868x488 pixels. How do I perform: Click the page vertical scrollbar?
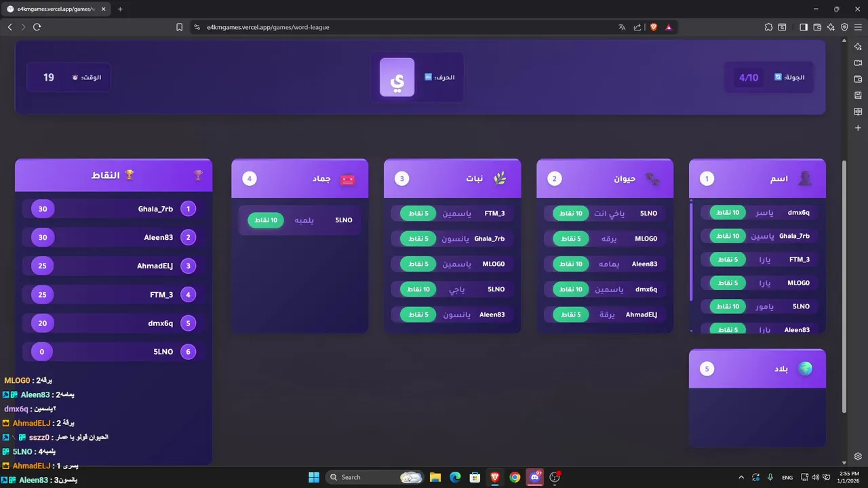click(844, 286)
